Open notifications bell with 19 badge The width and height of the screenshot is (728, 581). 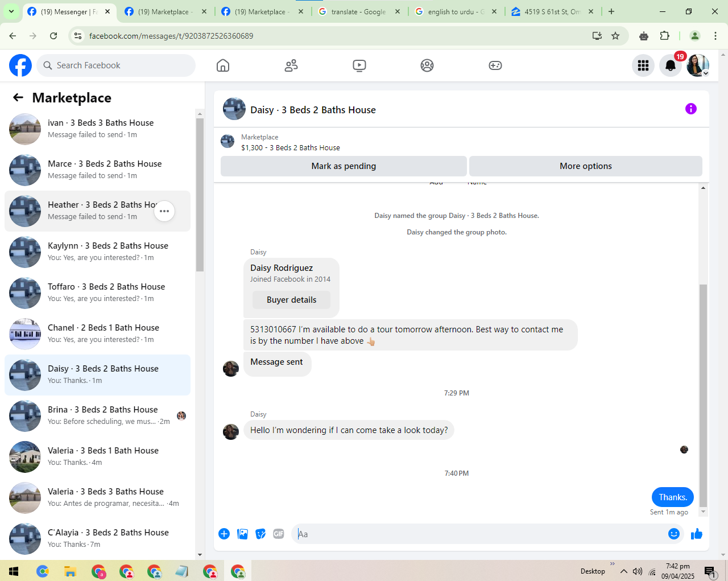point(671,65)
